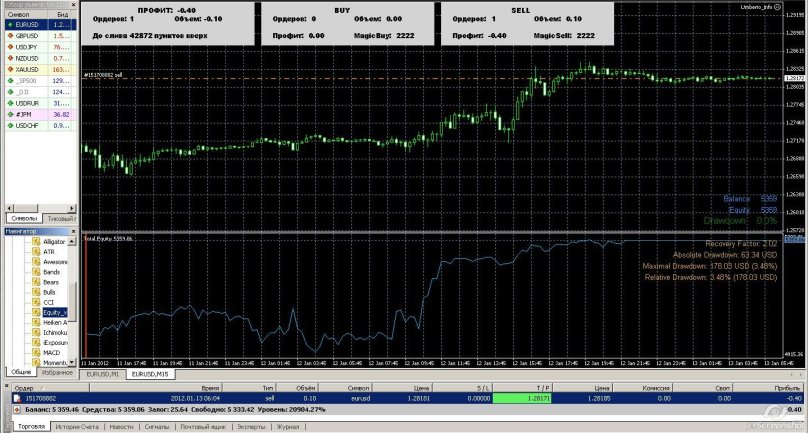Click the balance row icon in terminal
The height and width of the screenshot is (433, 808).
16,408
